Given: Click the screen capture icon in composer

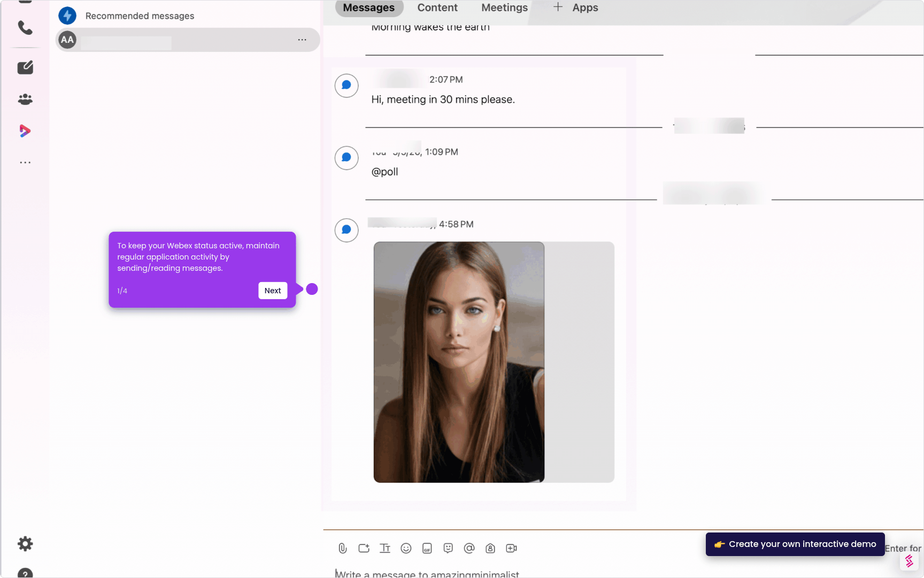Looking at the screenshot, I should pos(364,548).
